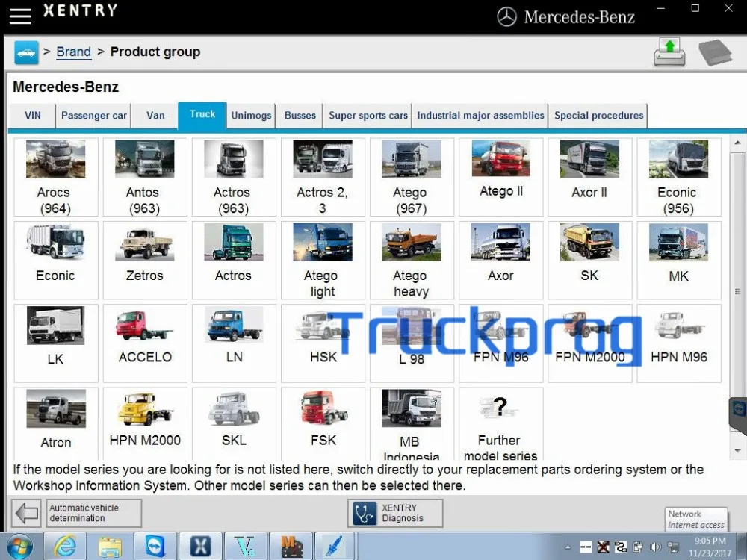Select the Atego light tile
The image size is (747, 560).
323,260
